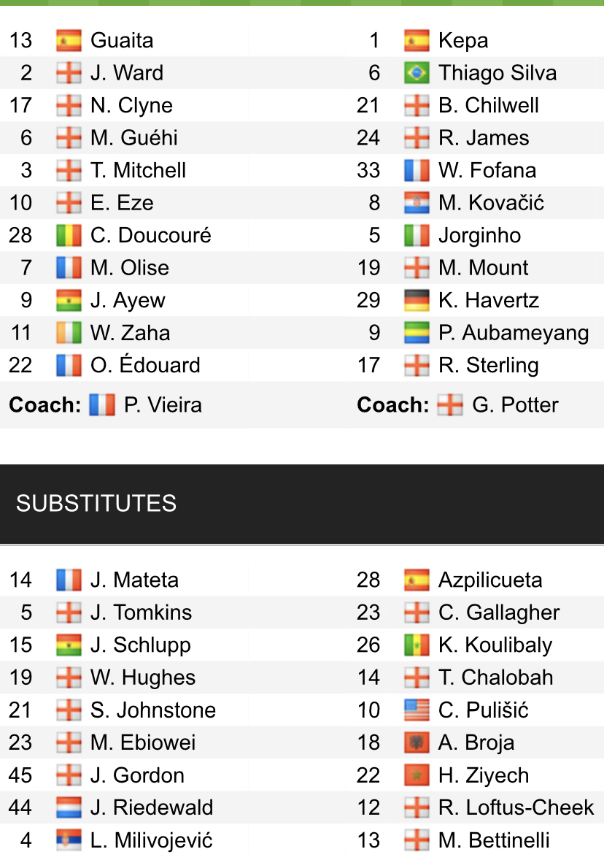Select coach G. Potter's name

click(515, 405)
